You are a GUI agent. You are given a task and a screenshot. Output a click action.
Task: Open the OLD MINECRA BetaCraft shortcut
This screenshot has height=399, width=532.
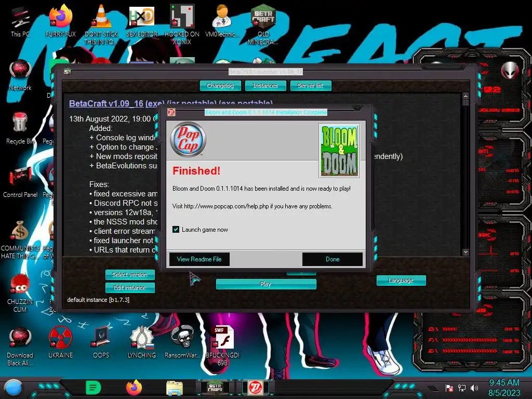[263, 25]
